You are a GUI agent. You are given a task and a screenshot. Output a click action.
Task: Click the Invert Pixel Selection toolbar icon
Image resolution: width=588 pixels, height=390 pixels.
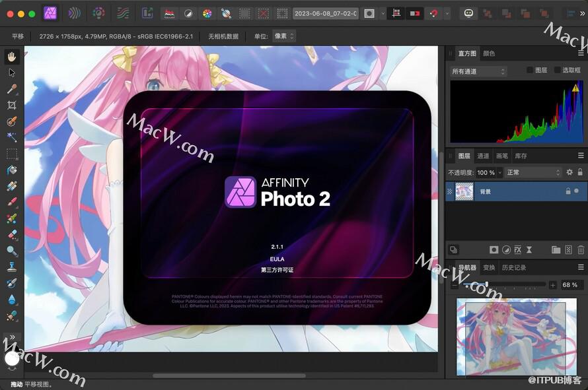282,14
